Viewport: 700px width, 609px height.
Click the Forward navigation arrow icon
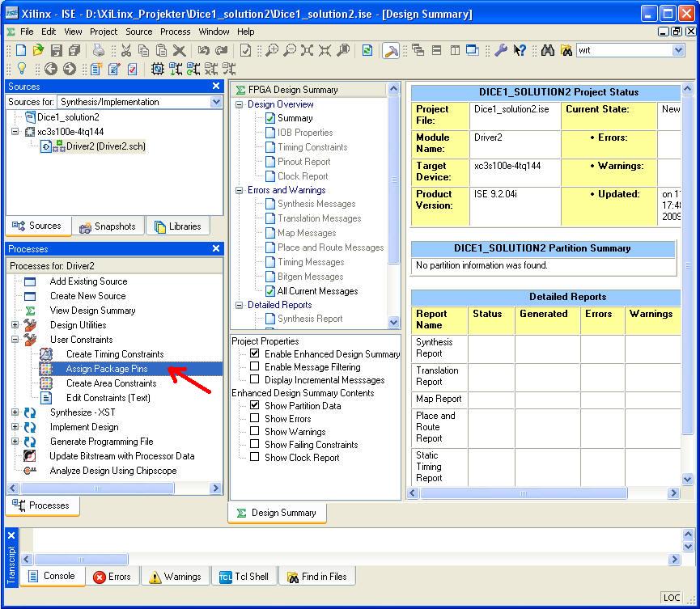tap(70, 69)
